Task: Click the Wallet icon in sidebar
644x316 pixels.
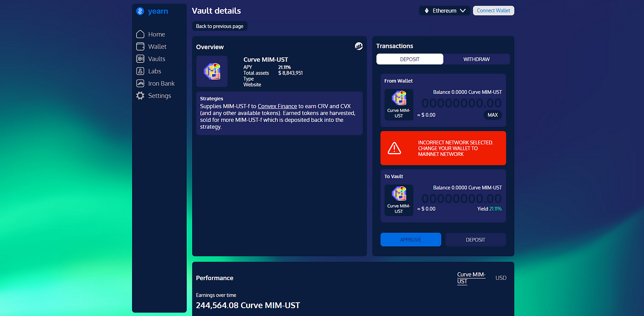Action: pyautogui.click(x=140, y=46)
